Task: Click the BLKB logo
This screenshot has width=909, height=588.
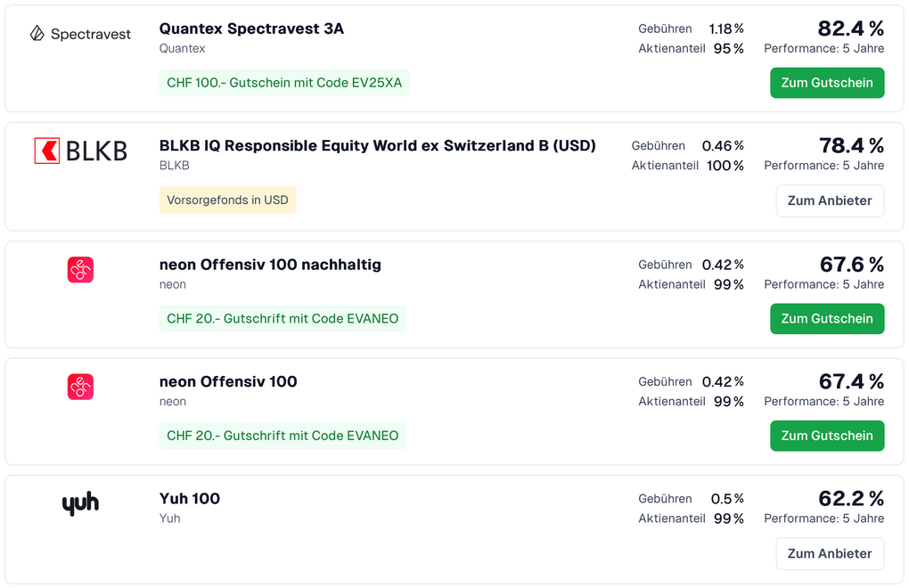Action: (x=80, y=151)
